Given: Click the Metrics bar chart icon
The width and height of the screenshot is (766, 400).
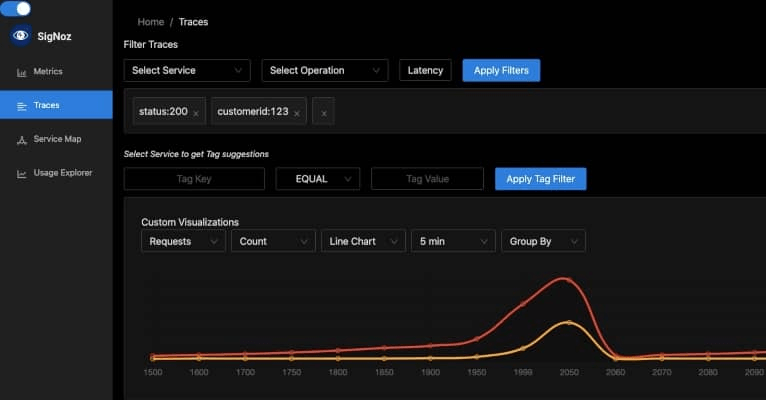Looking at the screenshot, I should point(21,72).
